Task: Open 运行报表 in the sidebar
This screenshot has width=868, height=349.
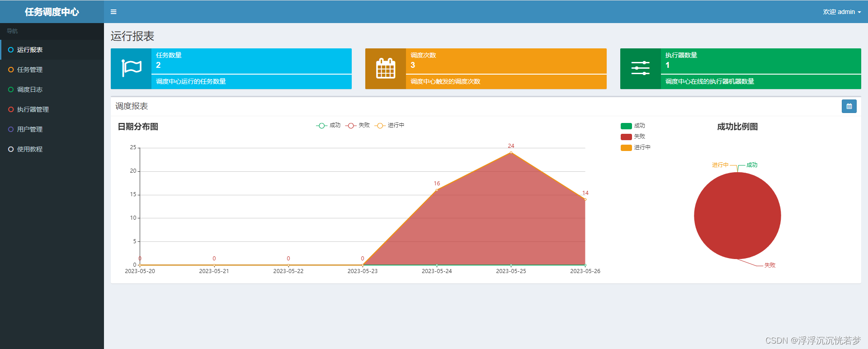Action: (x=52, y=50)
